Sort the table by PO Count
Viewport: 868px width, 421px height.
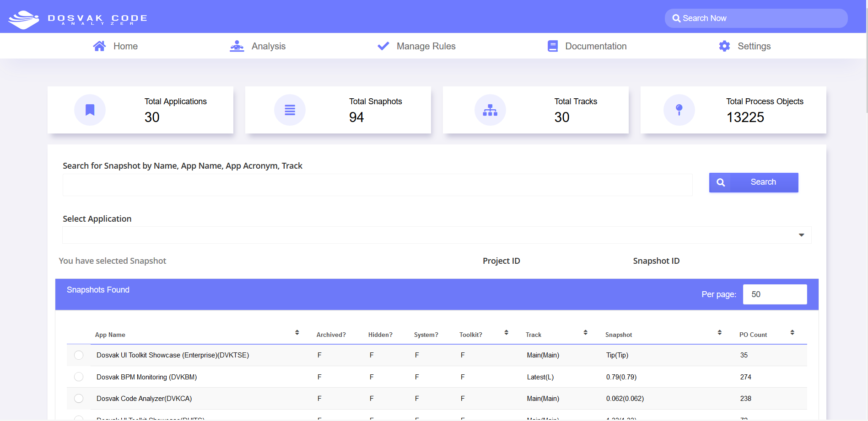coord(793,332)
